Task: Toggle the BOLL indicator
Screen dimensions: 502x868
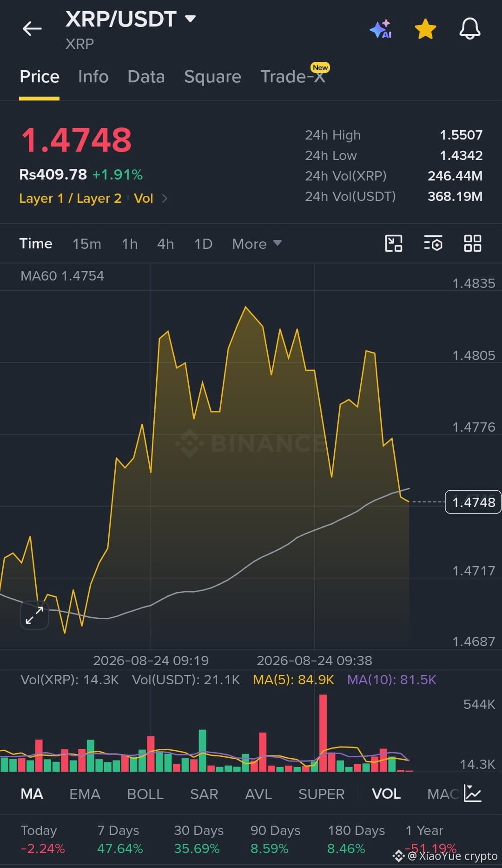Action: [145, 794]
